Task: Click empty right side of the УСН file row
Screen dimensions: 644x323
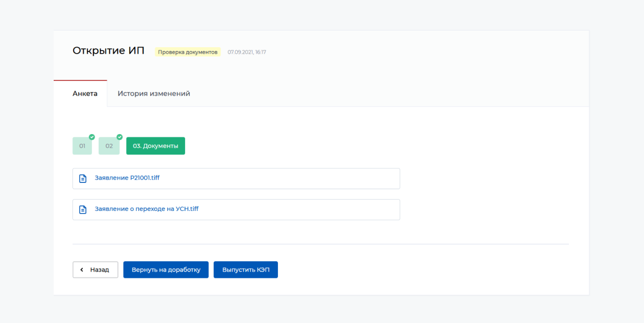Action: [322, 210]
